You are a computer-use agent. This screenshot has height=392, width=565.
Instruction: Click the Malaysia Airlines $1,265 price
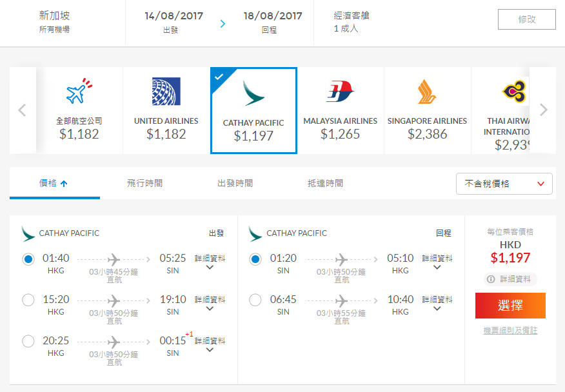340,134
